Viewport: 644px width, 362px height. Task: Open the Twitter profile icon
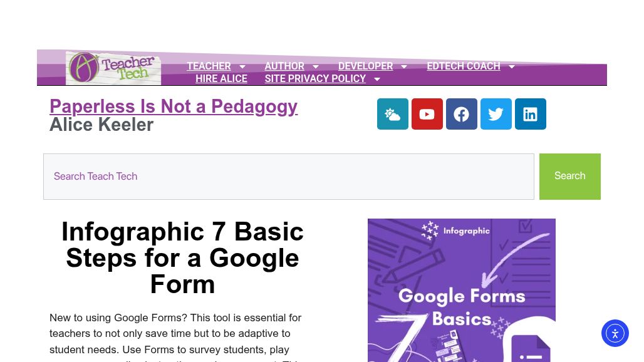(496, 114)
